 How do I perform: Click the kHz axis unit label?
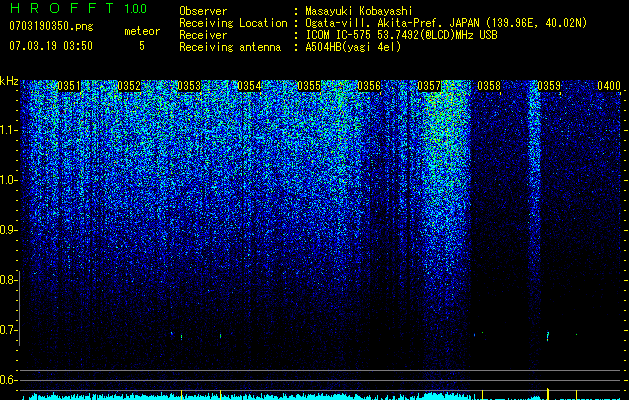9,81
